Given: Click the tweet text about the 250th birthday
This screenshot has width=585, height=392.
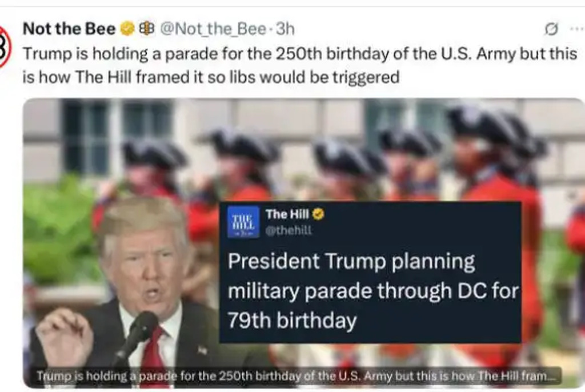Looking at the screenshot, I should [x=300, y=54].
